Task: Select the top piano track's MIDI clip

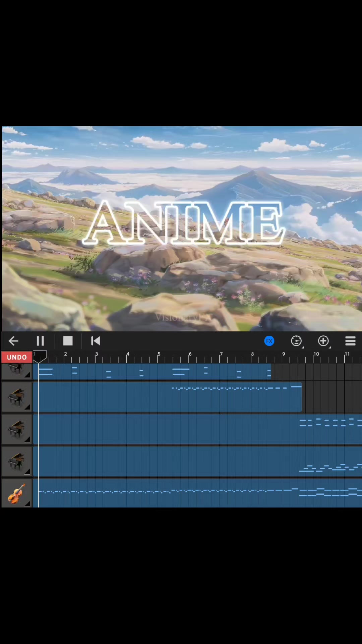Action: coord(152,372)
